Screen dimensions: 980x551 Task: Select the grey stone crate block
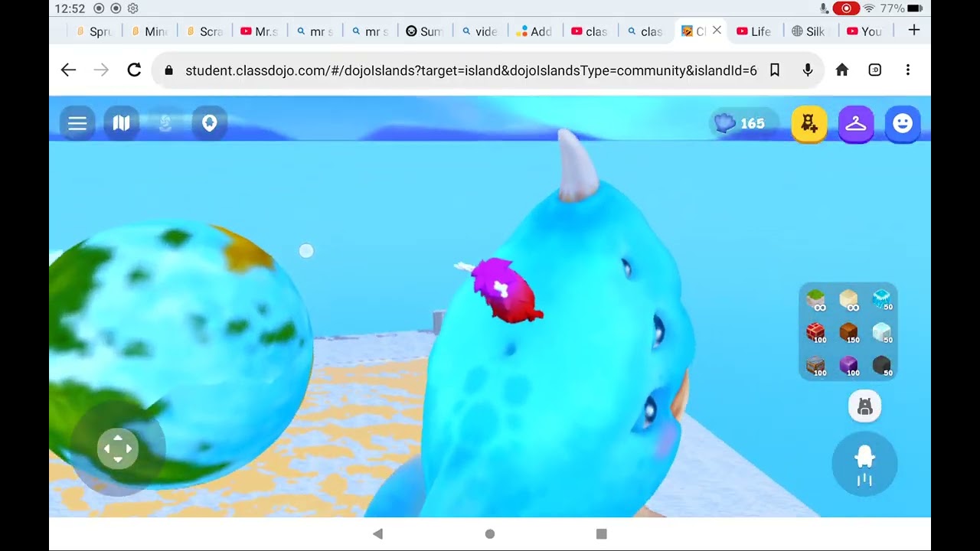(x=816, y=366)
